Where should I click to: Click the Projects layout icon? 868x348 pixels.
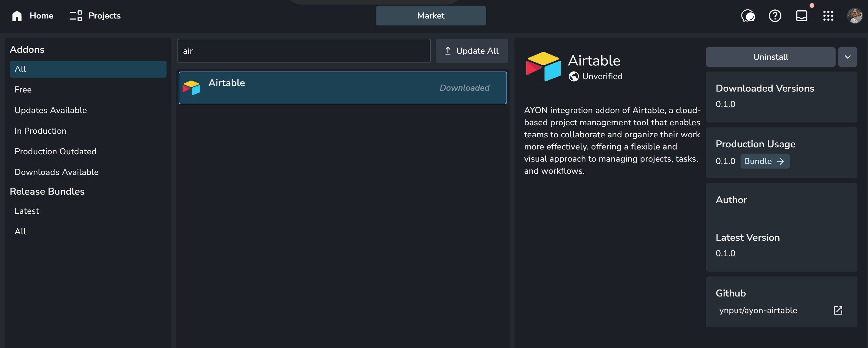76,16
